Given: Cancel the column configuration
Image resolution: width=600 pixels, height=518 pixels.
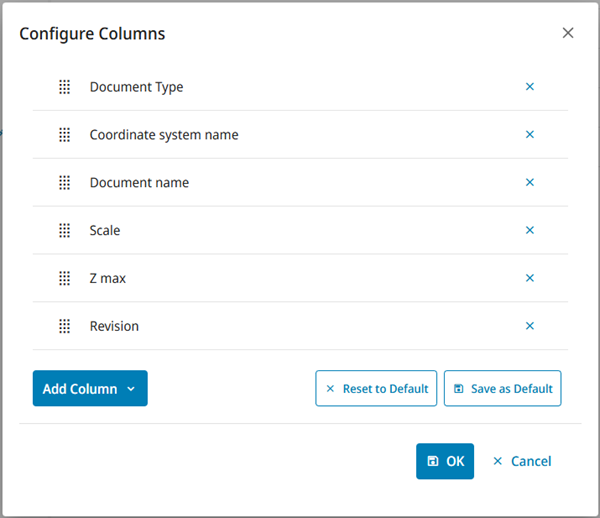Looking at the screenshot, I should 522,461.
